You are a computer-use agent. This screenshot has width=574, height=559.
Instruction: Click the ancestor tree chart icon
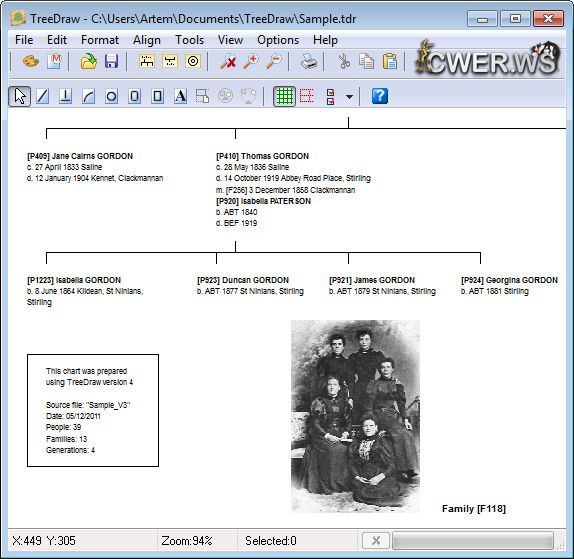tap(170, 61)
